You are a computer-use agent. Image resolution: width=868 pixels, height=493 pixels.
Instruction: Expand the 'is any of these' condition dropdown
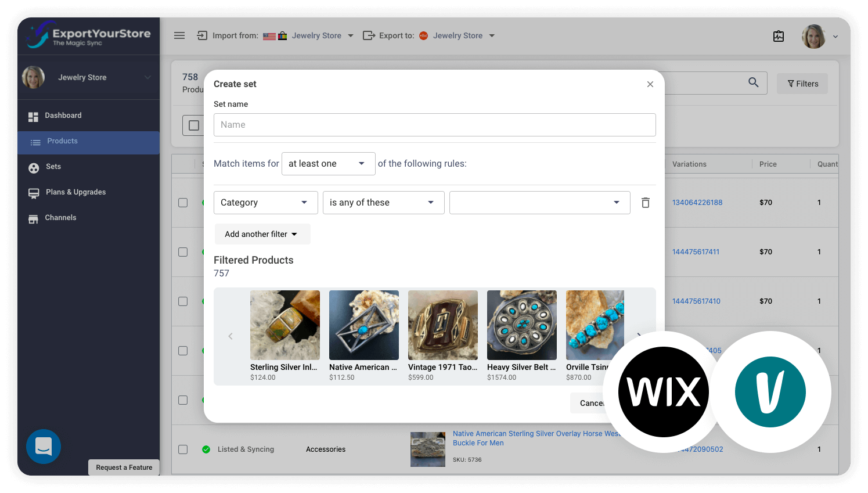pyautogui.click(x=383, y=202)
